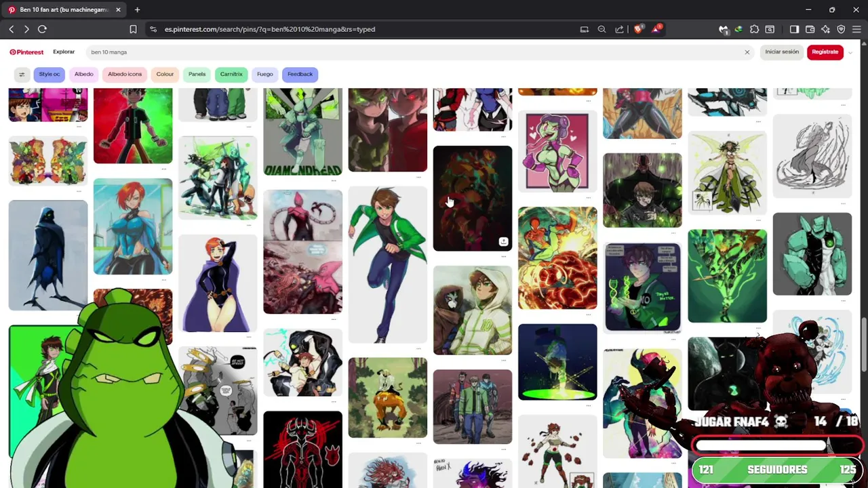868x488 pixels.
Task: Filter by the Albedo chip
Action: 84,75
